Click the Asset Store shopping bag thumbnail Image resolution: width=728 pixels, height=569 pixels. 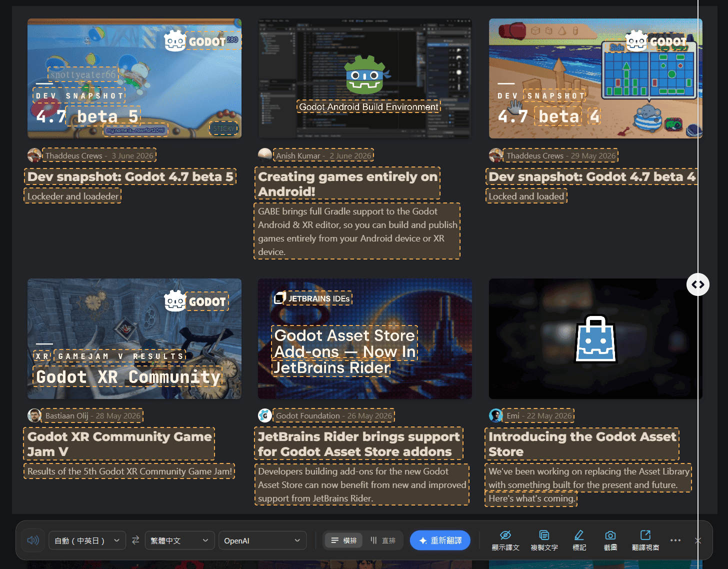(595, 338)
